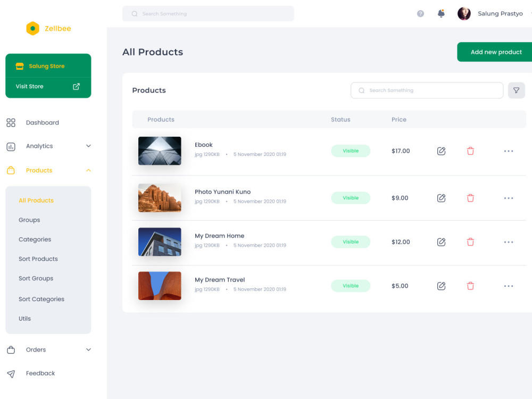Delete the My Dream Home product
This screenshot has width=532, height=399.
click(x=470, y=242)
